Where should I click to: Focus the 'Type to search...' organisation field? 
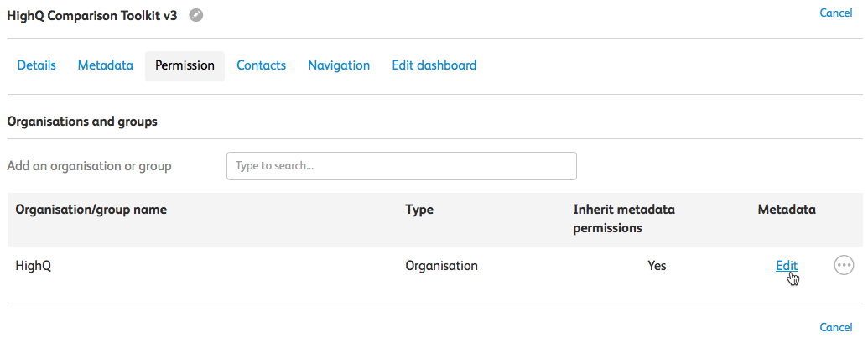401,166
